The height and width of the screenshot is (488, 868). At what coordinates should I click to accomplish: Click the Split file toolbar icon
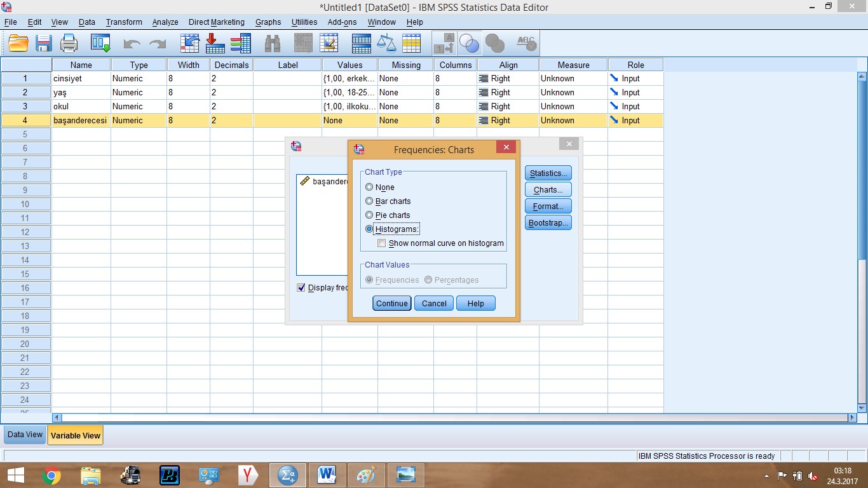(361, 43)
